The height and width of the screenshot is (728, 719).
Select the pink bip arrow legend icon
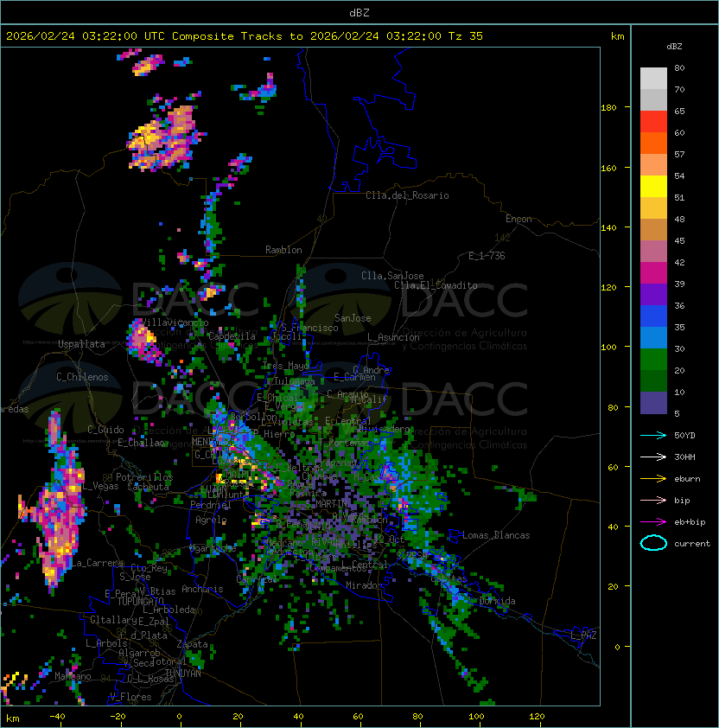[653, 500]
